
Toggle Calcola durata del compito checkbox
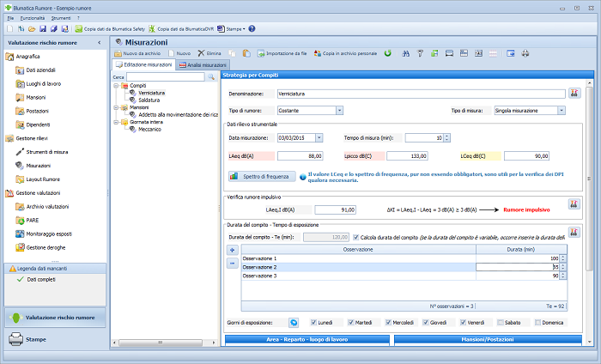355,236
